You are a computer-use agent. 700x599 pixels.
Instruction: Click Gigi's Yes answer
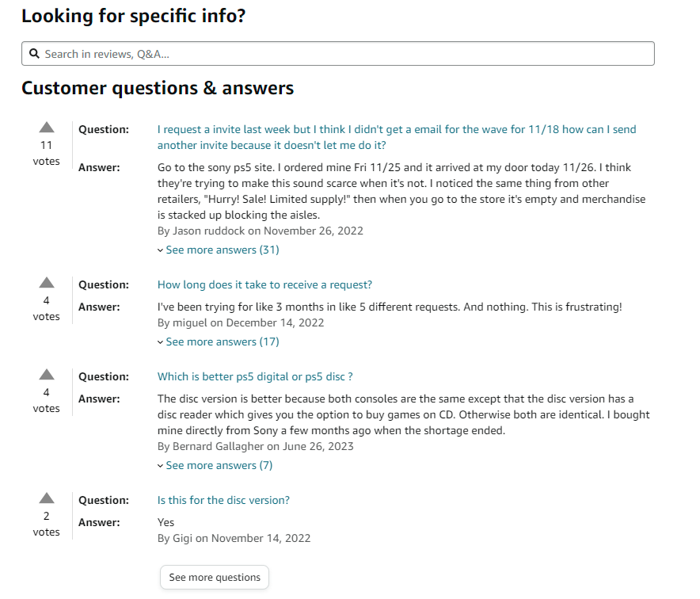tap(165, 522)
